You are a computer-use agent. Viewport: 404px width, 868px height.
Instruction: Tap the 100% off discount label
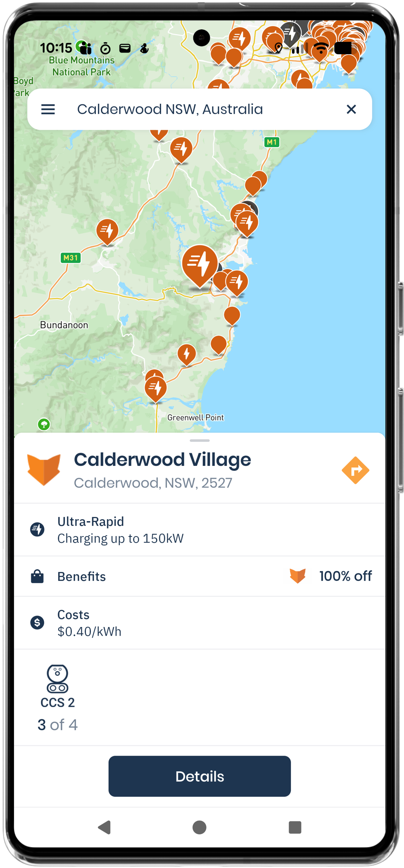click(x=345, y=576)
